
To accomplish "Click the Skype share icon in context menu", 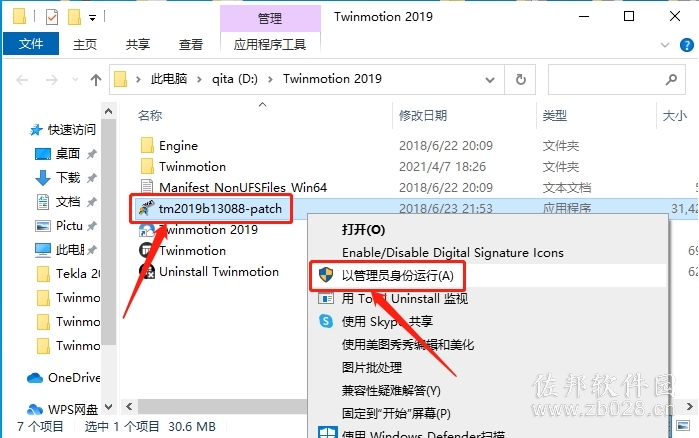I will [326, 321].
